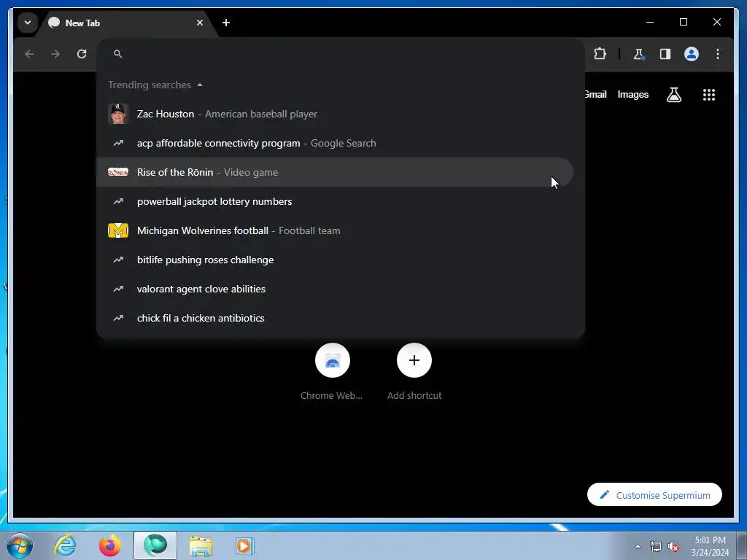This screenshot has height=560, width=747.
Task: Click the search magnifier icon in omnibox
Action: click(x=118, y=54)
